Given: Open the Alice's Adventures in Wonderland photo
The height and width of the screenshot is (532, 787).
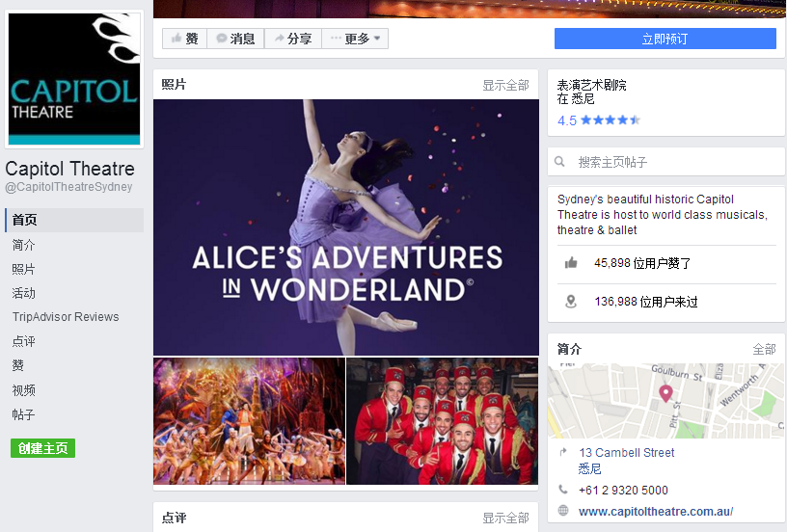Looking at the screenshot, I should [x=346, y=227].
